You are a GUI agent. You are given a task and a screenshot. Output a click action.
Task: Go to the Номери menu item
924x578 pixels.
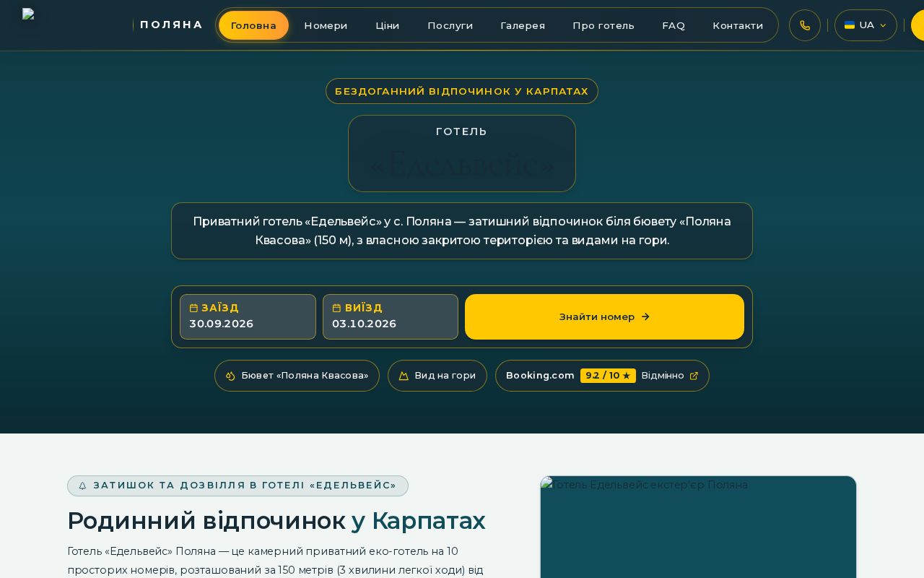tap(326, 25)
